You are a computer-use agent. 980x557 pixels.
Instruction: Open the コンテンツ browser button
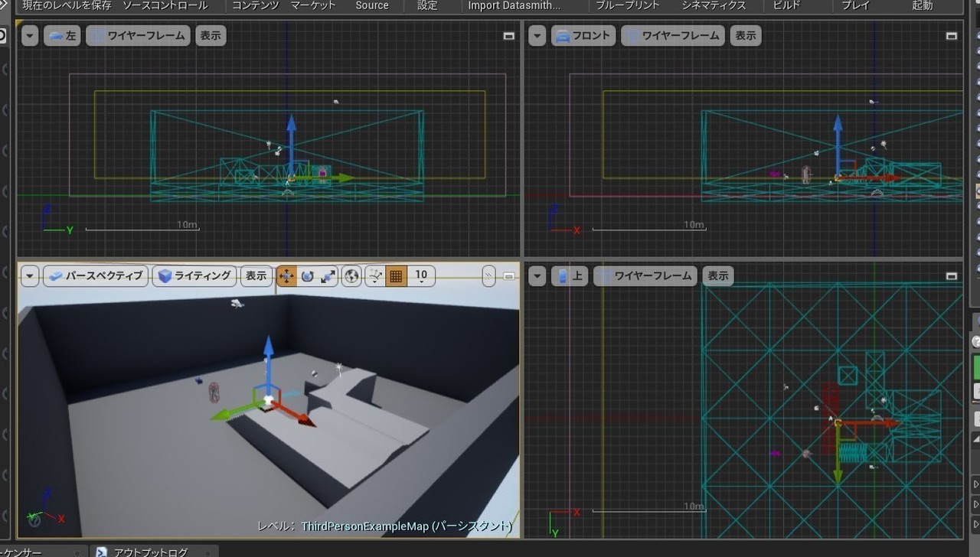point(255,6)
